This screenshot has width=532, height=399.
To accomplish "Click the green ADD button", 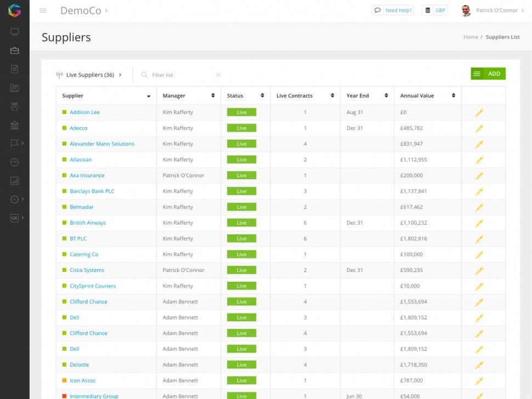I will [x=488, y=73].
